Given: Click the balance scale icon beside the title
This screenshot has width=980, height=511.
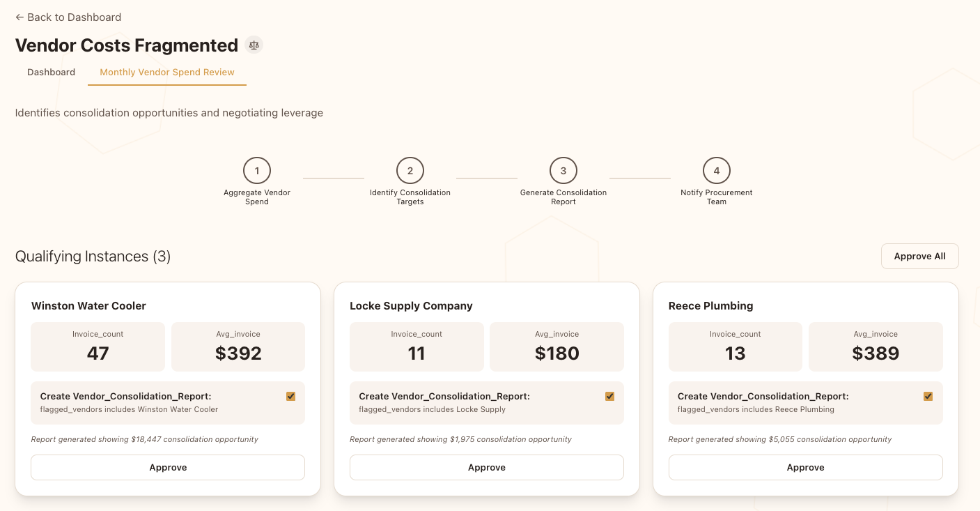Looking at the screenshot, I should (254, 45).
